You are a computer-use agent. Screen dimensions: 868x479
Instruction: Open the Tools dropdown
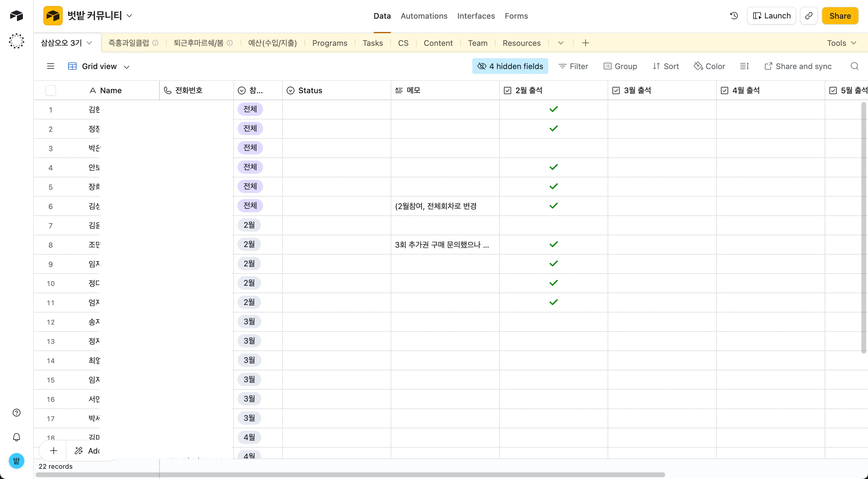point(841,43)
